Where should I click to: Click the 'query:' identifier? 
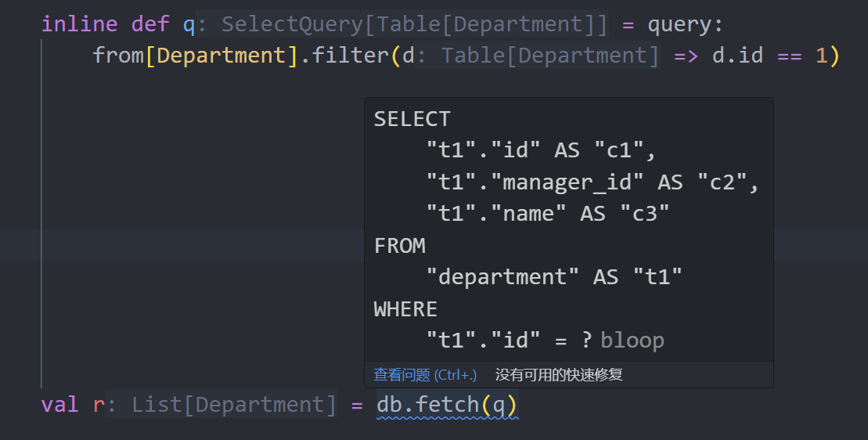tap(686, 25)
